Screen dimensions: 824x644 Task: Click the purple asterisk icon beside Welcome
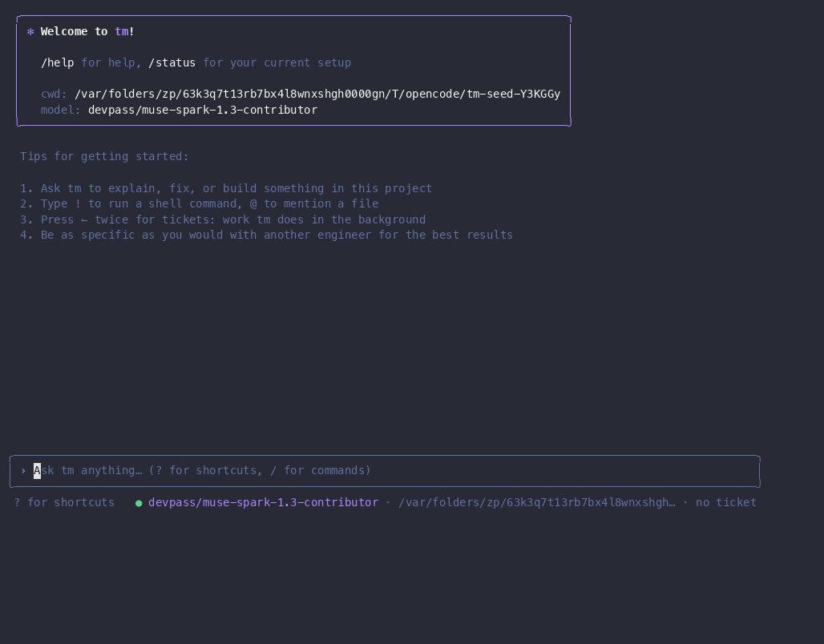[x=30, y=31]
